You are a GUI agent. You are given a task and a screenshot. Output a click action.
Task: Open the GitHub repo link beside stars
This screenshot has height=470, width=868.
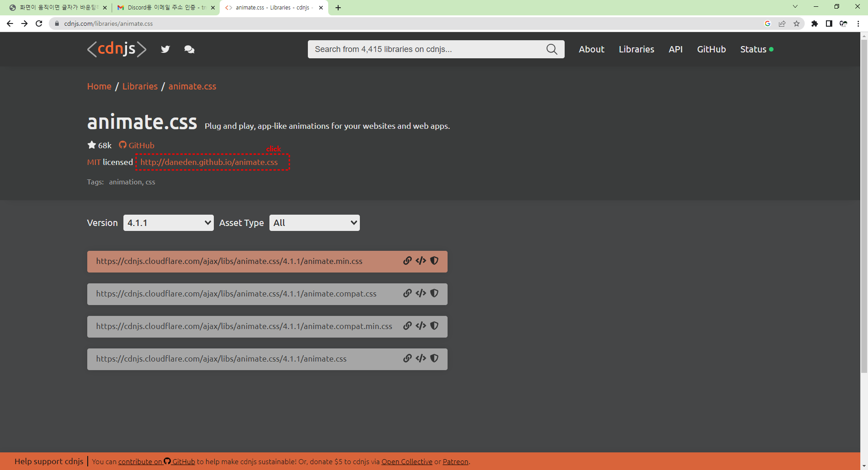tap(137, 145)
